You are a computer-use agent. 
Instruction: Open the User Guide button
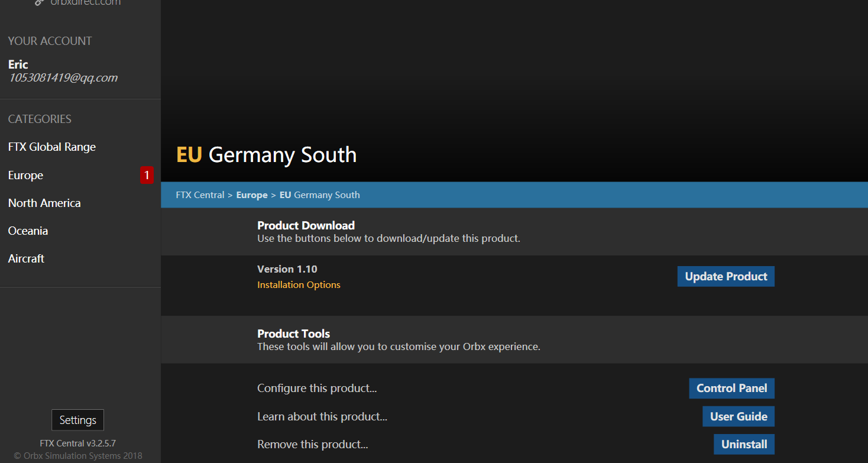tap(739, 416)
